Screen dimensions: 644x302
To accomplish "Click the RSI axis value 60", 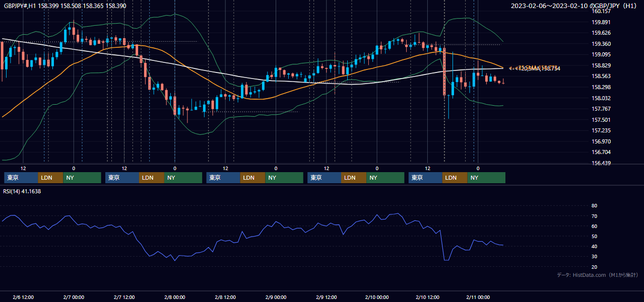I will click(x=594, y=226).
